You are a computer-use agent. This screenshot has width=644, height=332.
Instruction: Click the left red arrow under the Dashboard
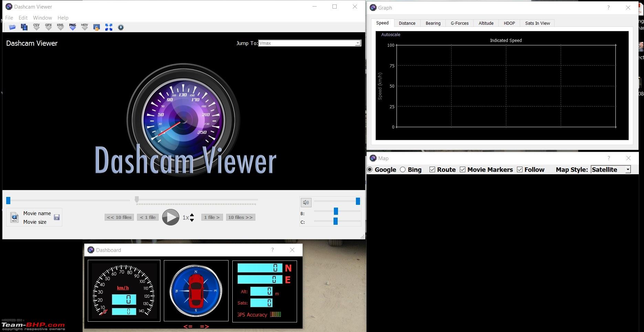pos(188,327)
